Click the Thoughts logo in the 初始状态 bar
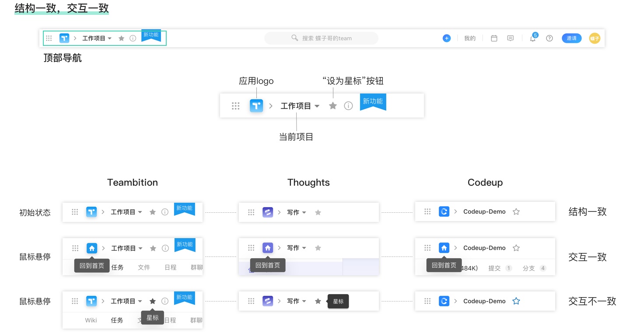 click(268, 212)
